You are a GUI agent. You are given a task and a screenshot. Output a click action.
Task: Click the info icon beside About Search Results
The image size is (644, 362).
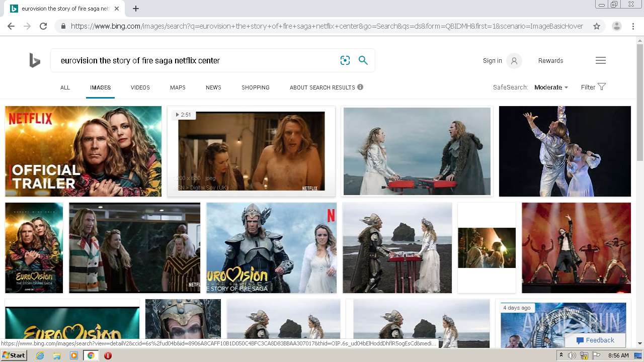[x=360, y=87]
